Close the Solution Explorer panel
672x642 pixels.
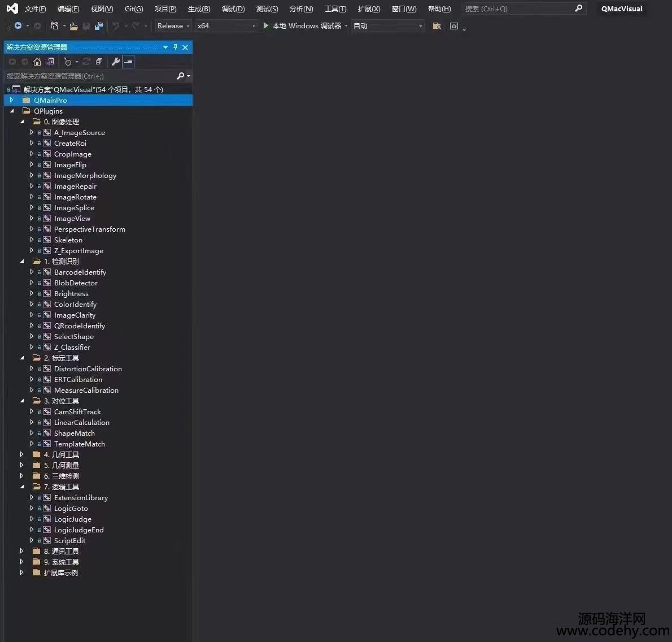tap(185, 47)
